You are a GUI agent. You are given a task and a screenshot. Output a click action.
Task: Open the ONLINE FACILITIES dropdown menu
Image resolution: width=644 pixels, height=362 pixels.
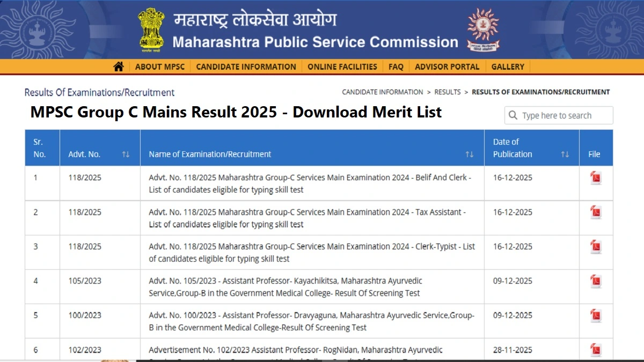point(342,66)
